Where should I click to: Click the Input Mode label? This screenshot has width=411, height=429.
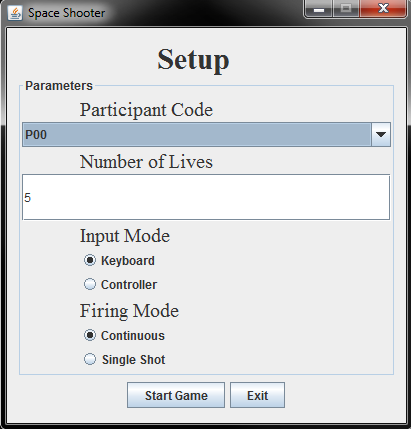coord(125,236)
